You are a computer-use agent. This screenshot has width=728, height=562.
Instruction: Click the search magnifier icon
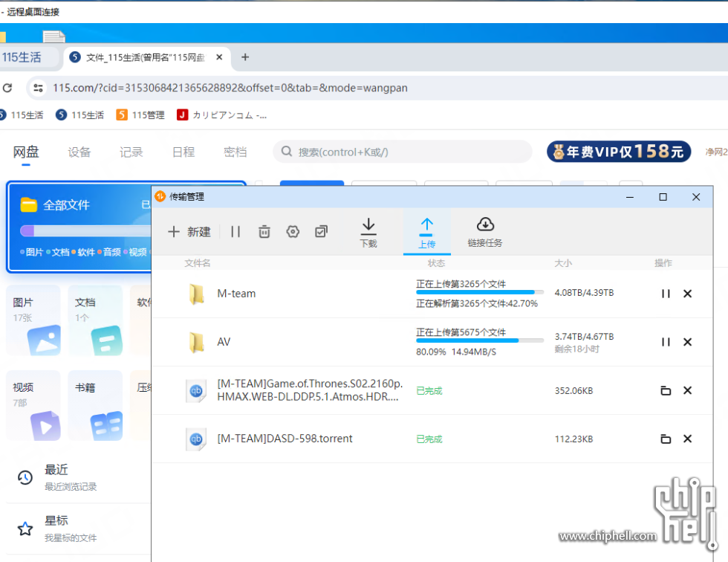[287, 152]
